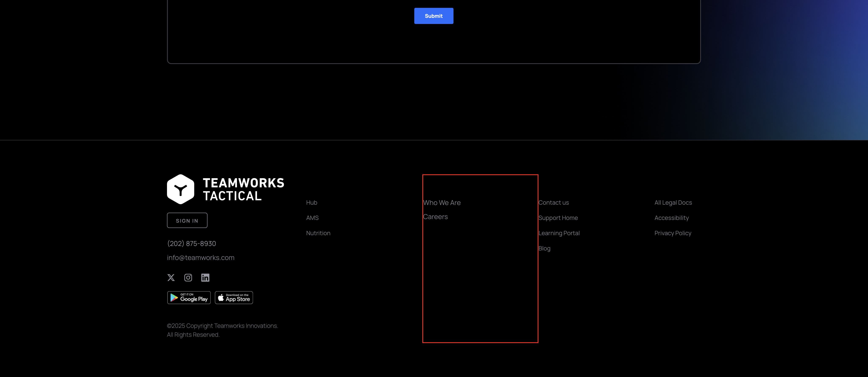Viewport: 868px width, 377px height.
Task: Go to the Nutrition footer link
Action: pyautogui.click(x=318, y=233)
